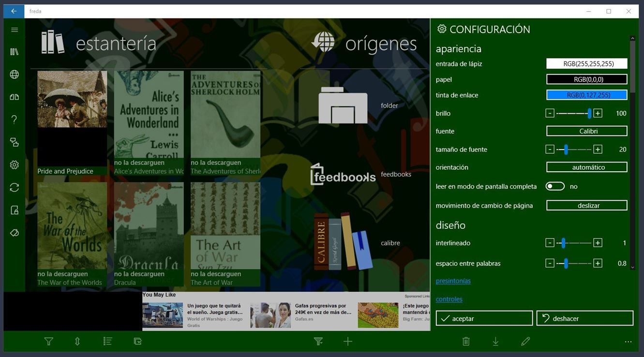This screenshot has height=357, width=644.
Task: Toggle full-screen reading mode switch
Action: click(555, 186)
